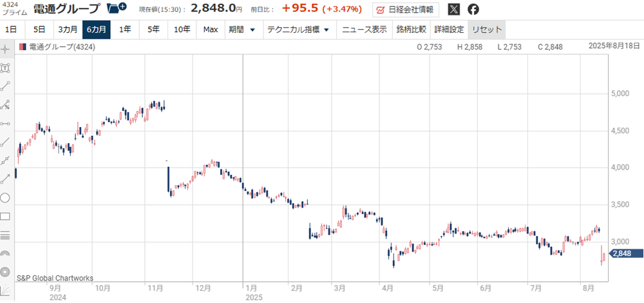Select the arrow line drawing tool
This screenshot has height=303, width=644.
point(5,179)
